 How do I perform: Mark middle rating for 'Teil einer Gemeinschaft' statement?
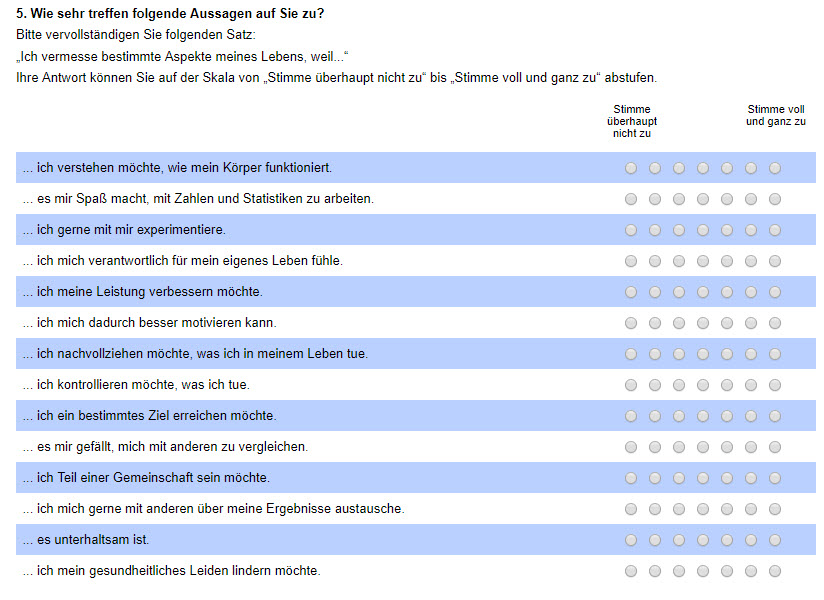tap(703, 478)
